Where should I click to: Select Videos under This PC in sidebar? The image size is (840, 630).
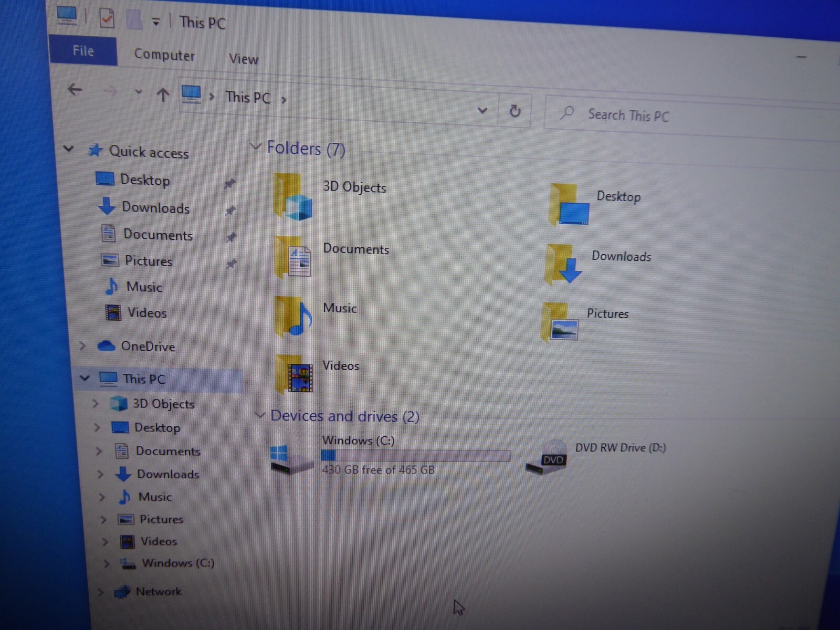(x=159, y=541)
